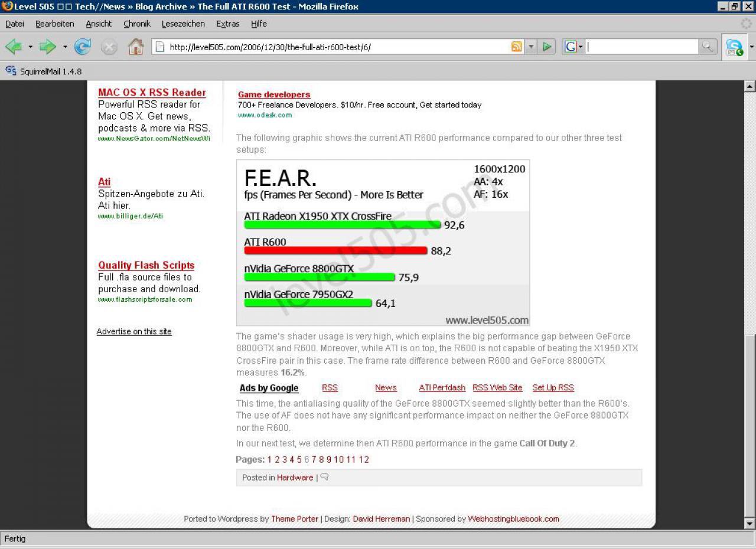Image resolution: width=756 pixels, height=549 pixels.
Task: Open the David Herreman footer link
Action: [x=382, y=519]
